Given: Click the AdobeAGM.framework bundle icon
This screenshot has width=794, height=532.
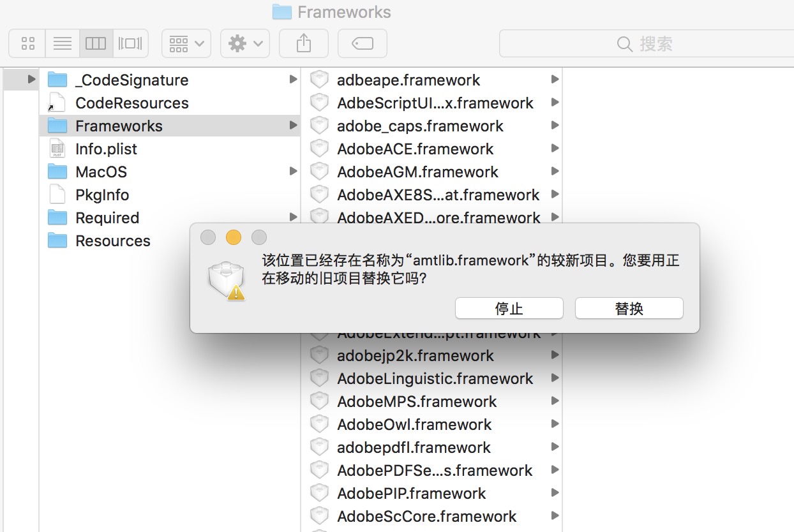Looking at the screenshot, I should pos(319,172).
